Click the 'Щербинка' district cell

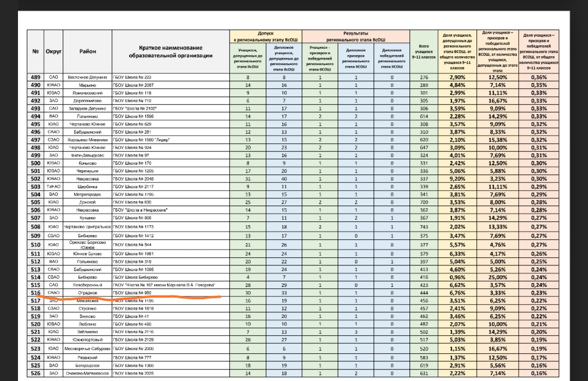click(x=88, y=186)
